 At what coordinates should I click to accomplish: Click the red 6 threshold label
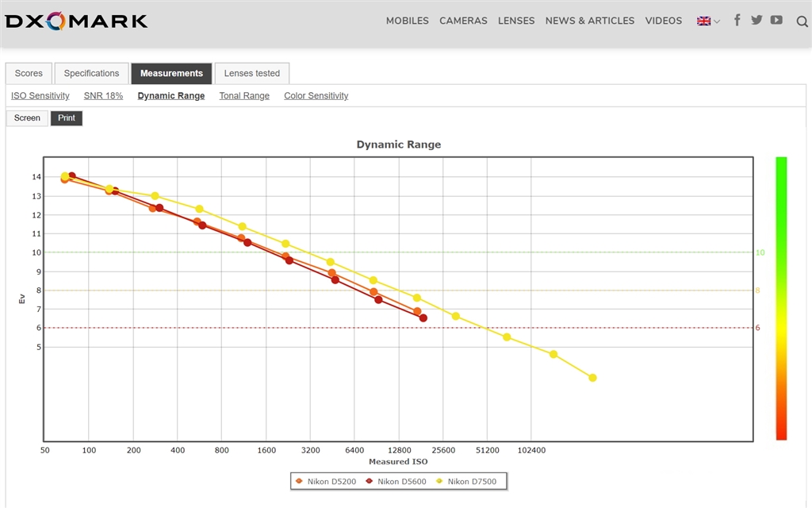(x=757, y=328)
